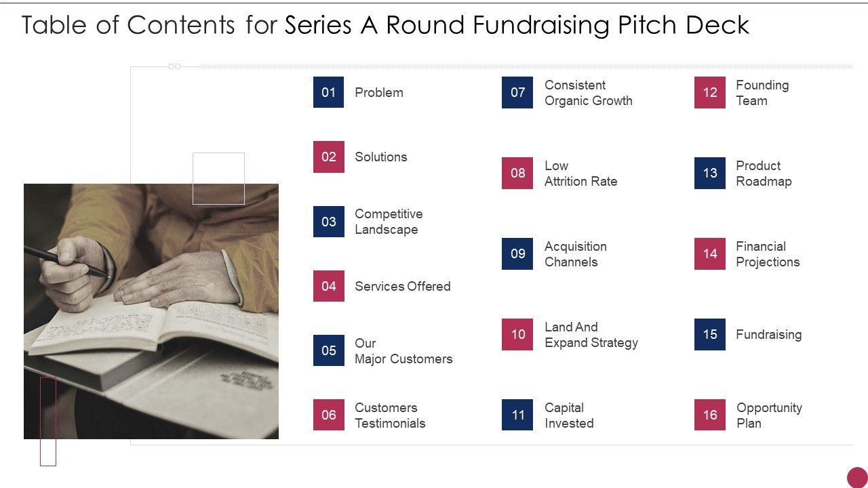This screenshot has width=868, height=488.
Task: Select the 05 box for Major Customers
Action: (x=328, y=350)
